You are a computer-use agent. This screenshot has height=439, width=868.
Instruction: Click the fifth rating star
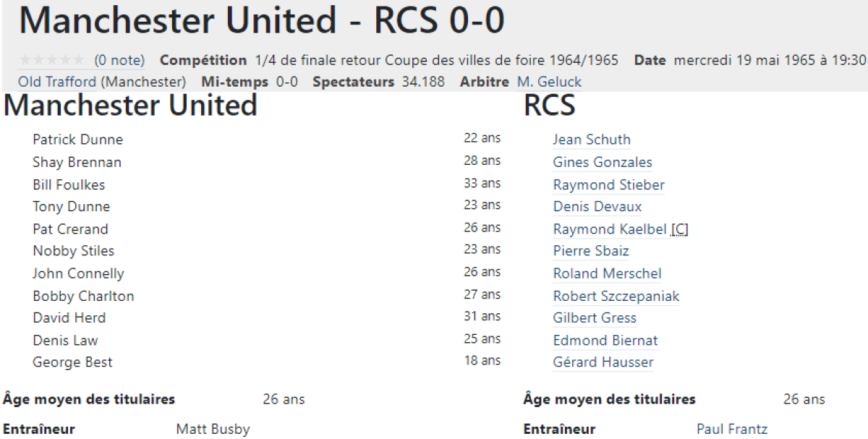coord(79,61)
